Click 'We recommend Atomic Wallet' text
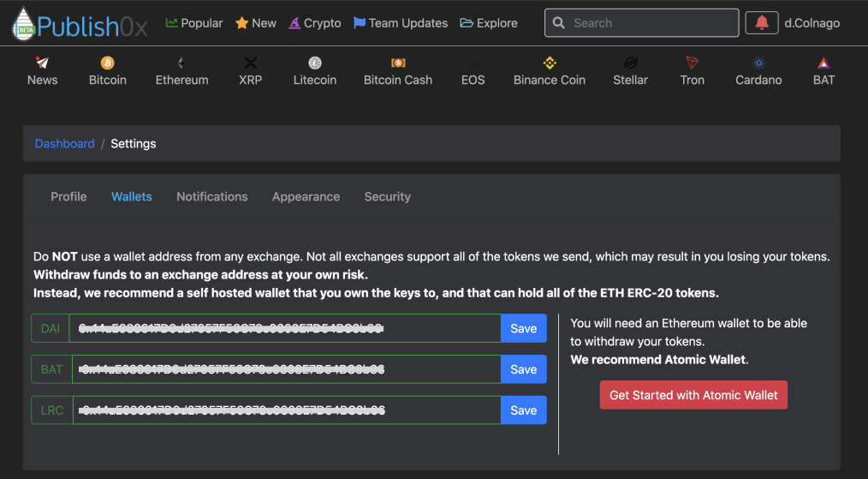This screenshot has width=868, height=479. click(659, 360)
